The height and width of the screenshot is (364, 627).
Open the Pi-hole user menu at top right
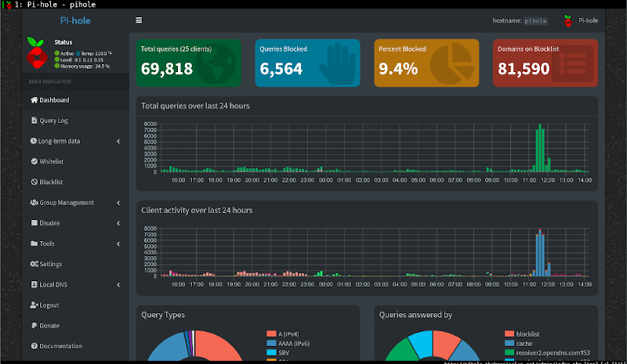click(x=581, y=20)
